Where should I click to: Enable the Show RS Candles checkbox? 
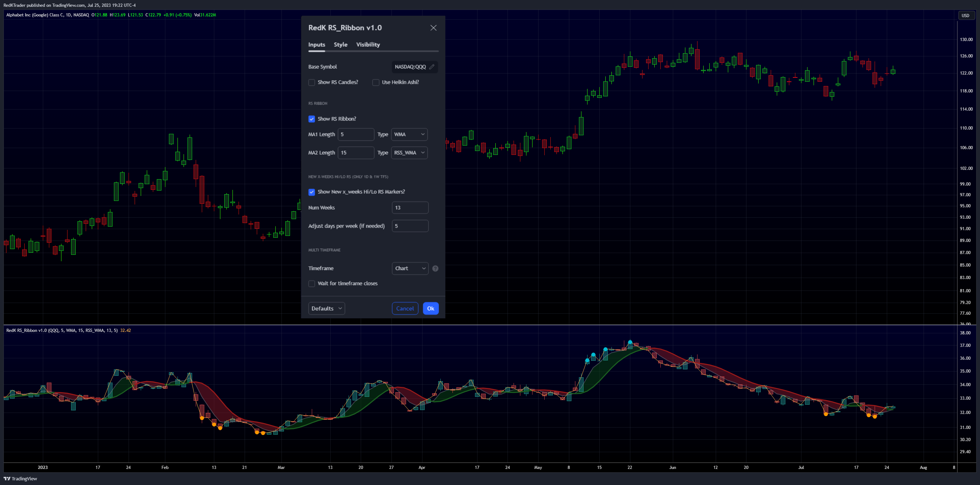click(x=311, y=82)
